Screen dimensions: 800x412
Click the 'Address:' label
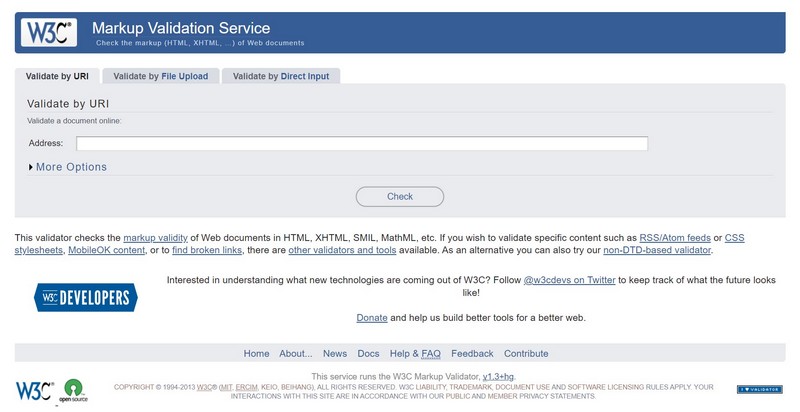pos(46,143)
